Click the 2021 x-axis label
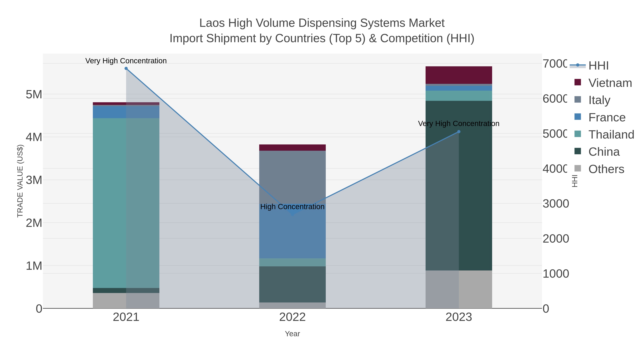The width and height of the screenshot is (644, 362). (126, 317)
